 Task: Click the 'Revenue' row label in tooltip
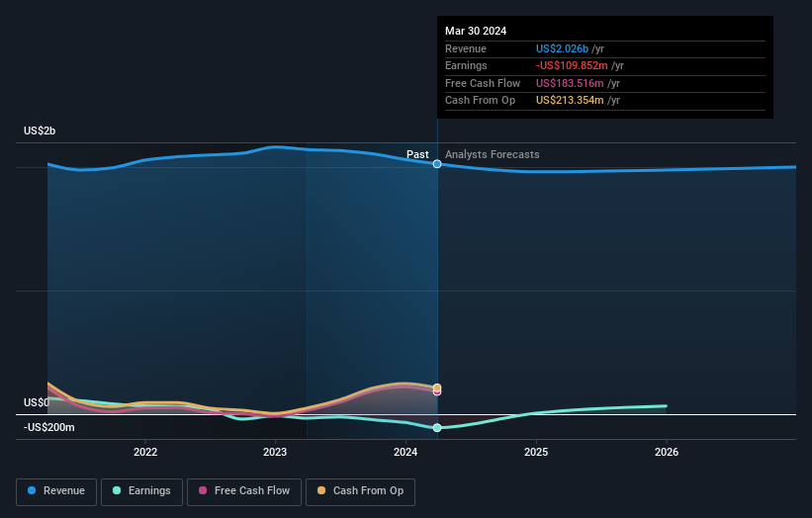coord(466,48)
